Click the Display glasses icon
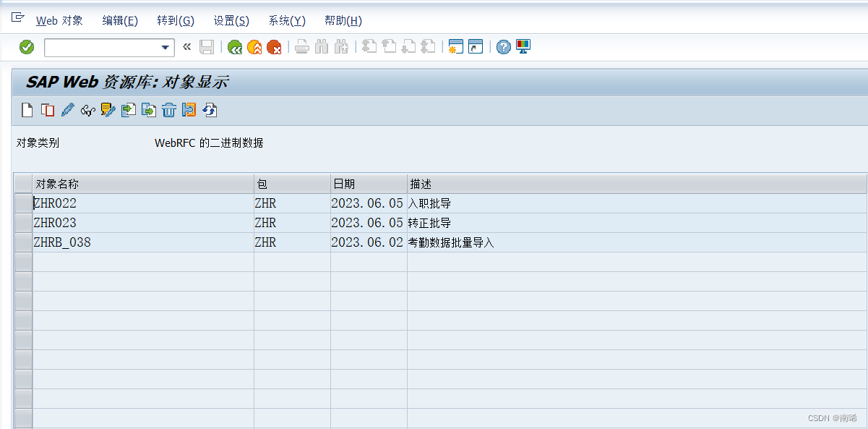The height and width of the screenshot is (429, 868). click(x=88, y=111)
